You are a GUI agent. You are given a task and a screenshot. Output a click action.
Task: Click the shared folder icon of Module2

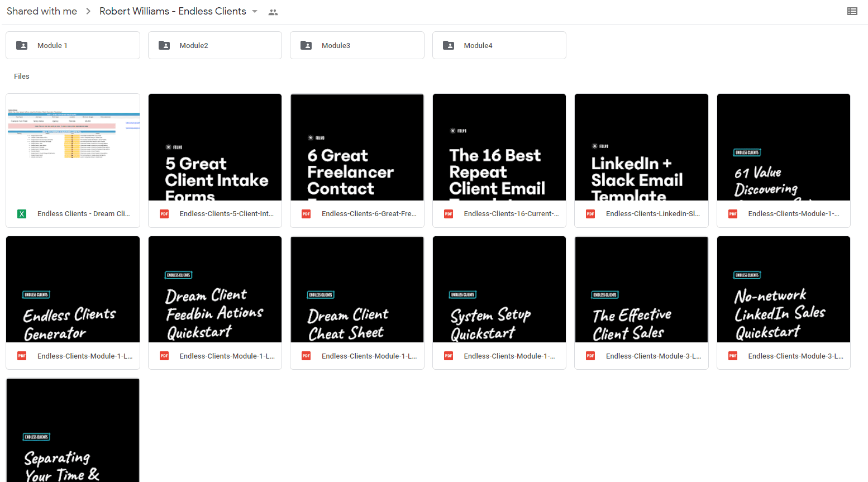click(164, 45)
